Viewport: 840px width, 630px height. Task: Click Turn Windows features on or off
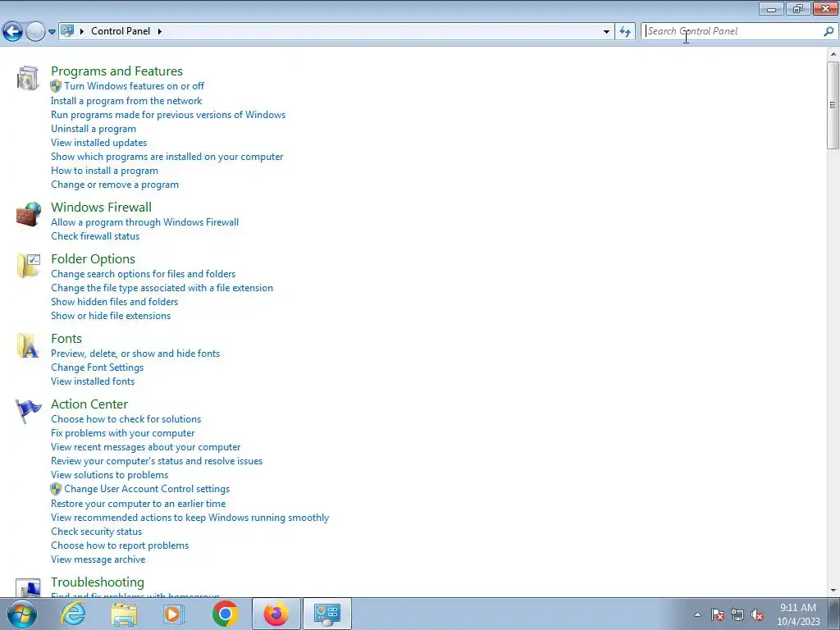point(134,86)
